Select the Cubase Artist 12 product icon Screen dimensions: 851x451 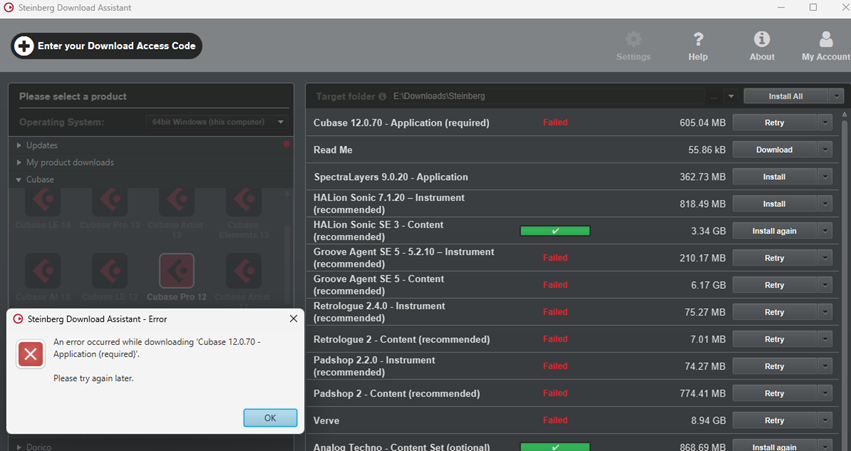244,271
